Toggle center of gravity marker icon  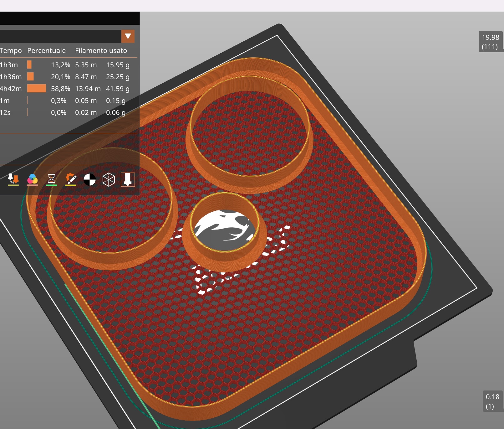tap(89, 179)
